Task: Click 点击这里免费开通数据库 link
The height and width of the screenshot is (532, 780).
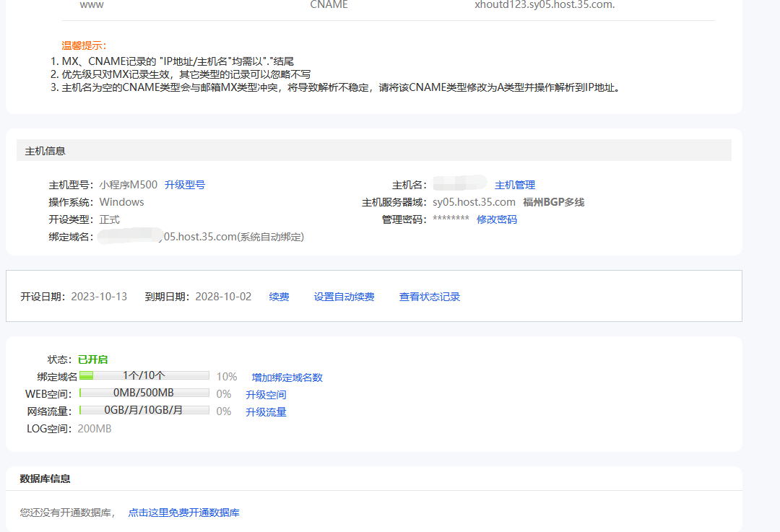Action: coord(183,513)
